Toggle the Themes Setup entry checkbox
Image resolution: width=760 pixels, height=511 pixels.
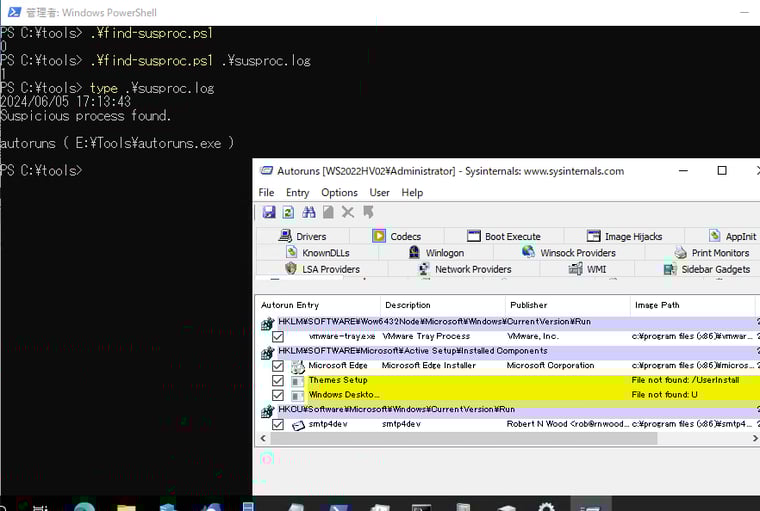278,381
